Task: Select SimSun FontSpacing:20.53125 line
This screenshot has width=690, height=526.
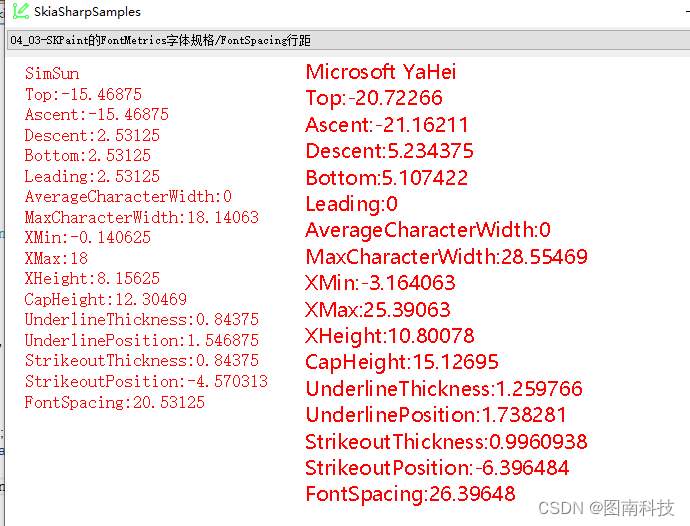Action: 114,402
